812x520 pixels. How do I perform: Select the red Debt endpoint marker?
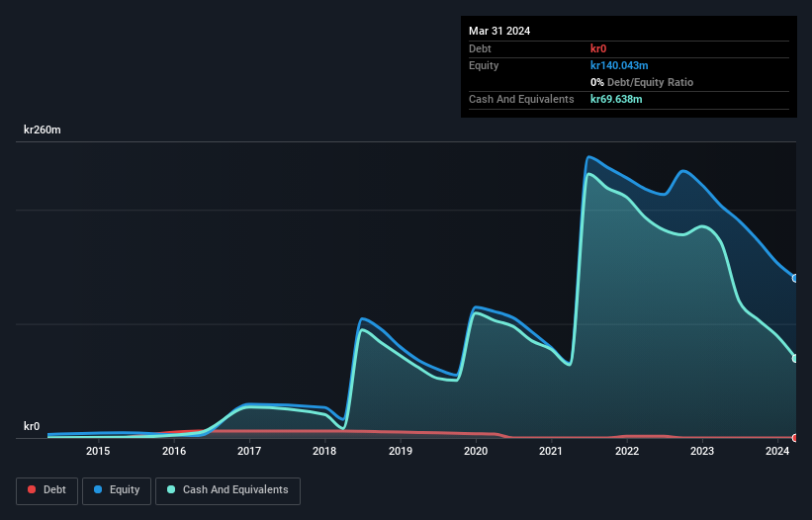[795, 438]
